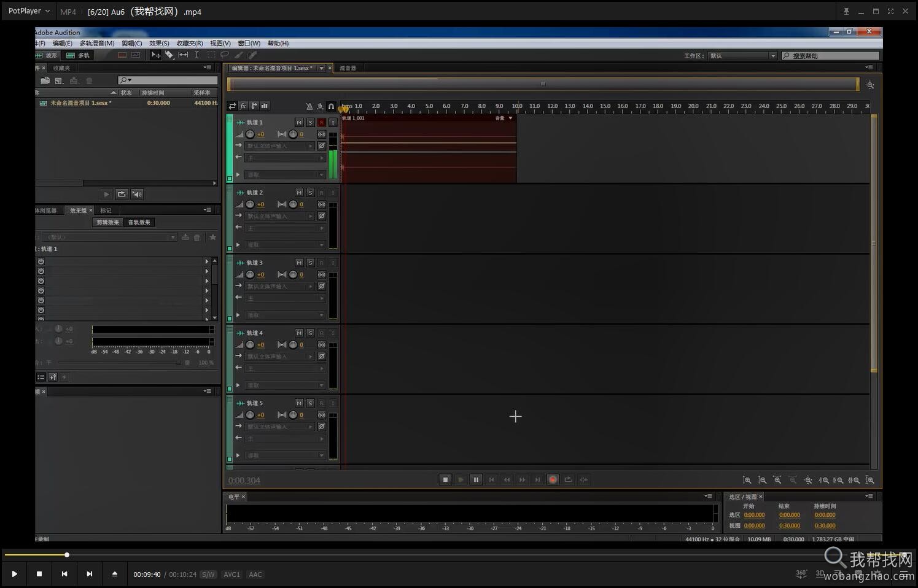Click the record button in the transport bar

pos(553,480)
